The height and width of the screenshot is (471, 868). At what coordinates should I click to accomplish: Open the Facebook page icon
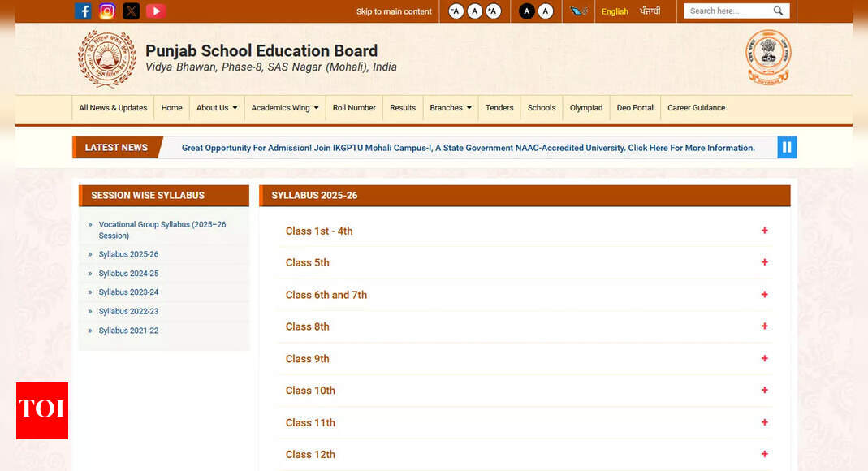pos(83,11)
